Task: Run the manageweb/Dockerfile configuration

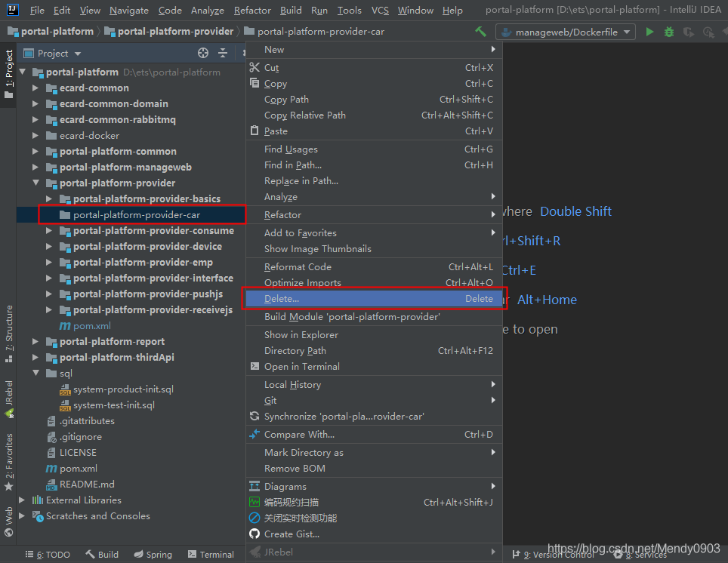Action: coord(649,32)
